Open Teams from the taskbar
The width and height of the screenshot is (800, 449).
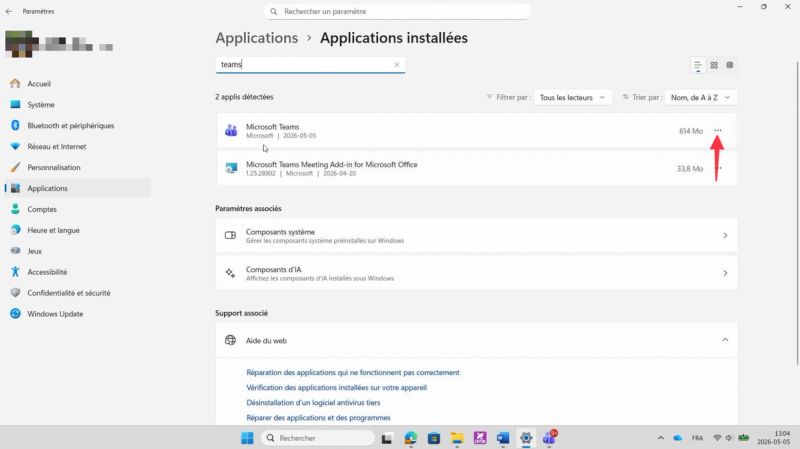[549, 437]
